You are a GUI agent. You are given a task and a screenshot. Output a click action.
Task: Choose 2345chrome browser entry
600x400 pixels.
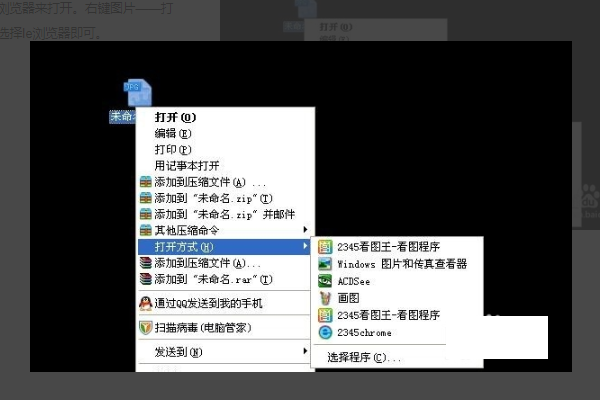click(x=364, y=332)
